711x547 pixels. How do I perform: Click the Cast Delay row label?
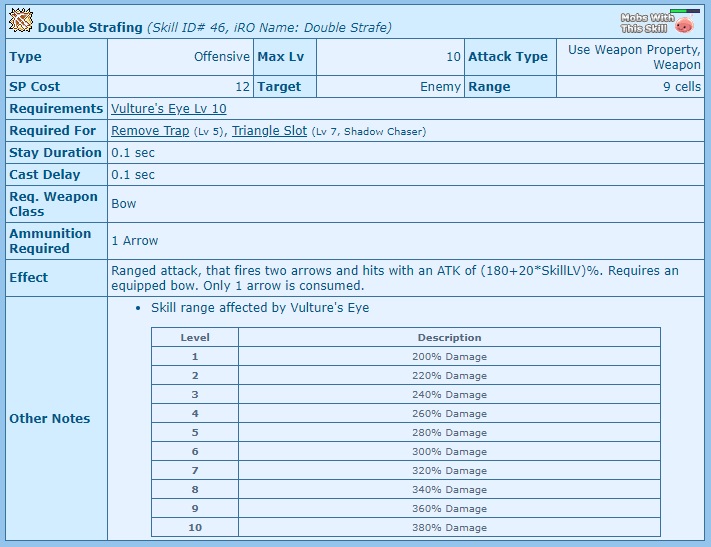(57, 175)
